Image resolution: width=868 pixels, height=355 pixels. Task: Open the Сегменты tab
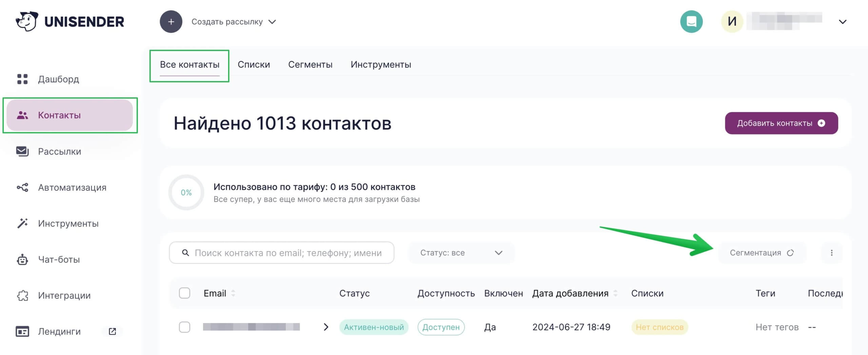pos(310,64)
